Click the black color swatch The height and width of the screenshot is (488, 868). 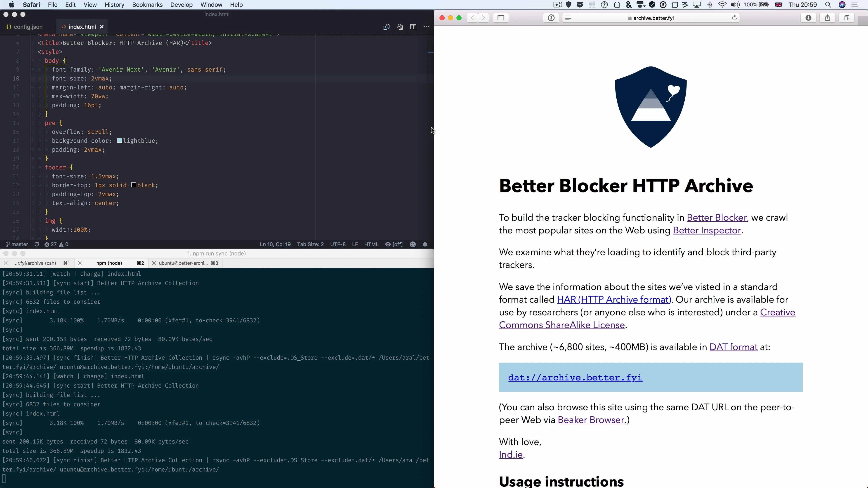tap(133, 185)
